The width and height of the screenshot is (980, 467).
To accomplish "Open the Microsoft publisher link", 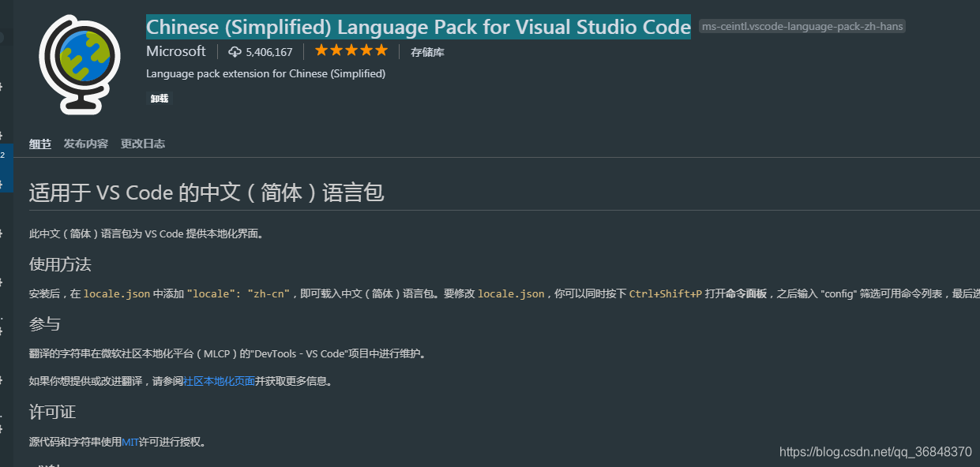I will (176, 51).
